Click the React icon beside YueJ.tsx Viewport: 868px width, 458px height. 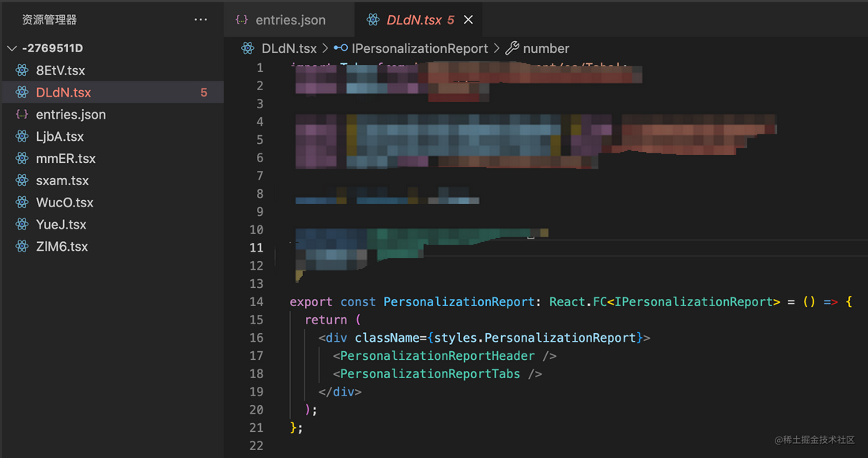point(22,225)
